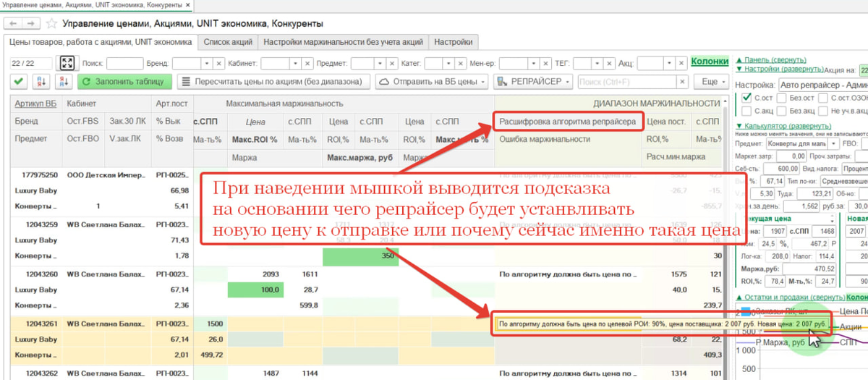Open the Колонки link
The height and width of the screenshot is (380, 868).
click(709, 62)
